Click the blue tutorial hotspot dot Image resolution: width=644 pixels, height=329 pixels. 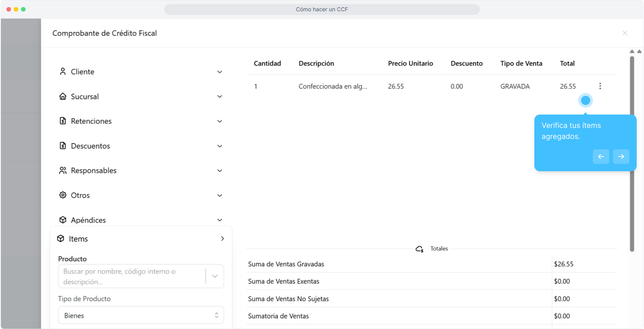(585, 101)
